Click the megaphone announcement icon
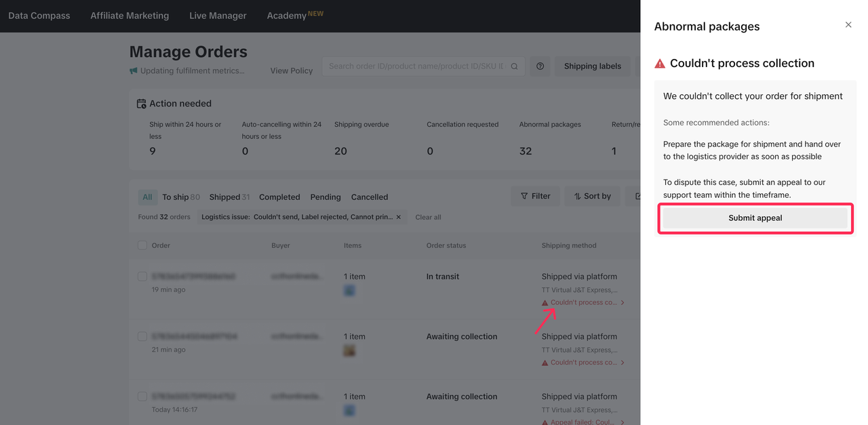The height and width of the screenshot is (425, 868). (134, 70)
